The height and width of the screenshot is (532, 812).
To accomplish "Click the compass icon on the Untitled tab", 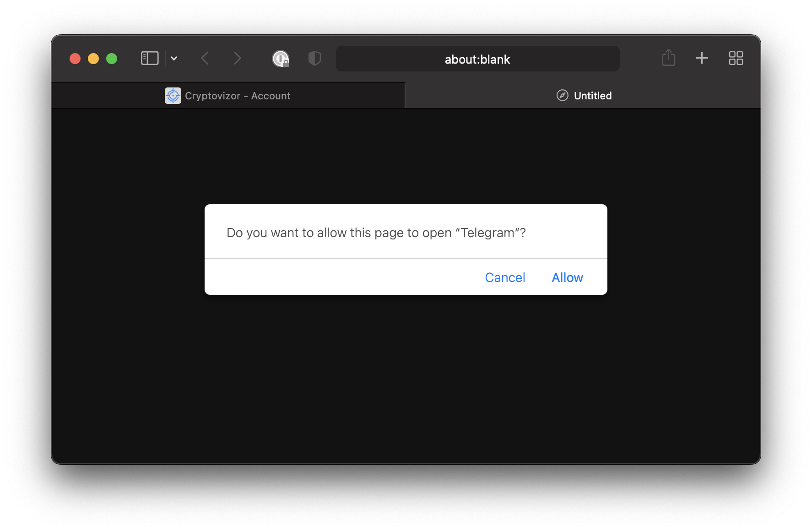I will coord(562,95).
